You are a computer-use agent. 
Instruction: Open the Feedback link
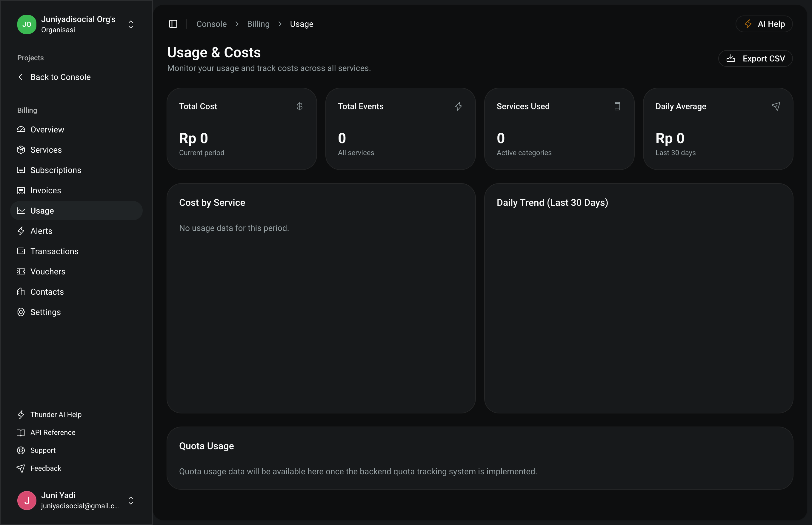tap(76, 468)
